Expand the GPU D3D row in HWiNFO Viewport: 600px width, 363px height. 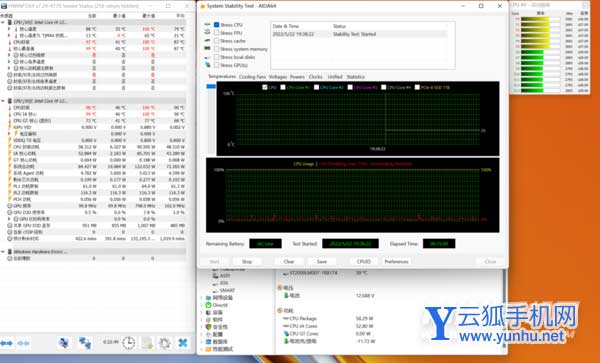click(x=9, y=219)
